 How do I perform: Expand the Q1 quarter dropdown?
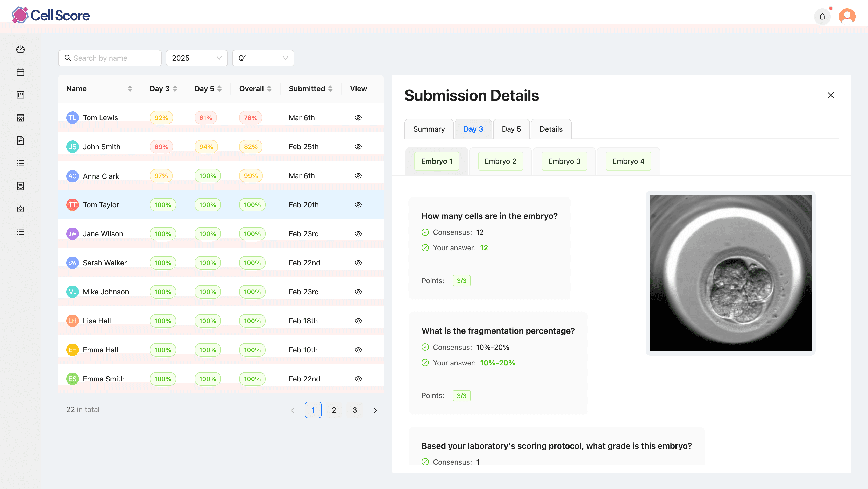coord(263,58)
